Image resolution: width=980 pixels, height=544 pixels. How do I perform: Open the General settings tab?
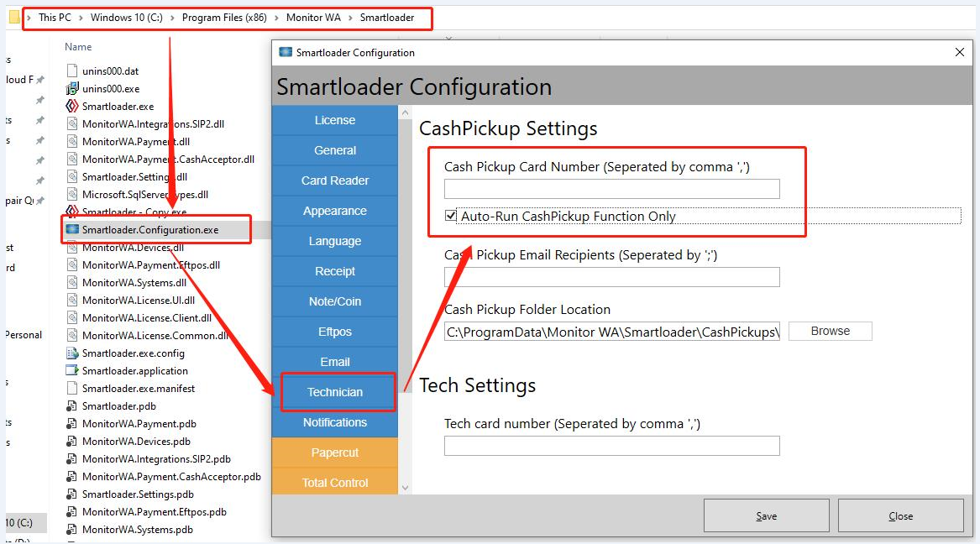click(335, 150)
